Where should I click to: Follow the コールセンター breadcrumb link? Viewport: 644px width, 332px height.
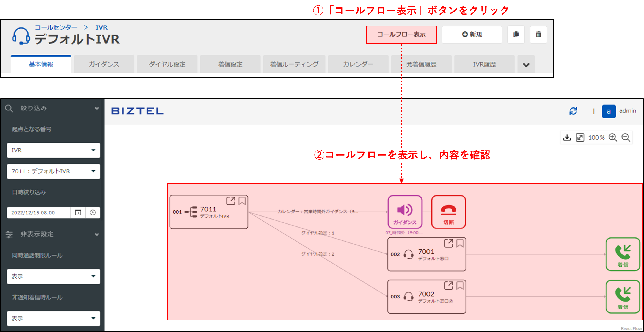coord(56,27)
